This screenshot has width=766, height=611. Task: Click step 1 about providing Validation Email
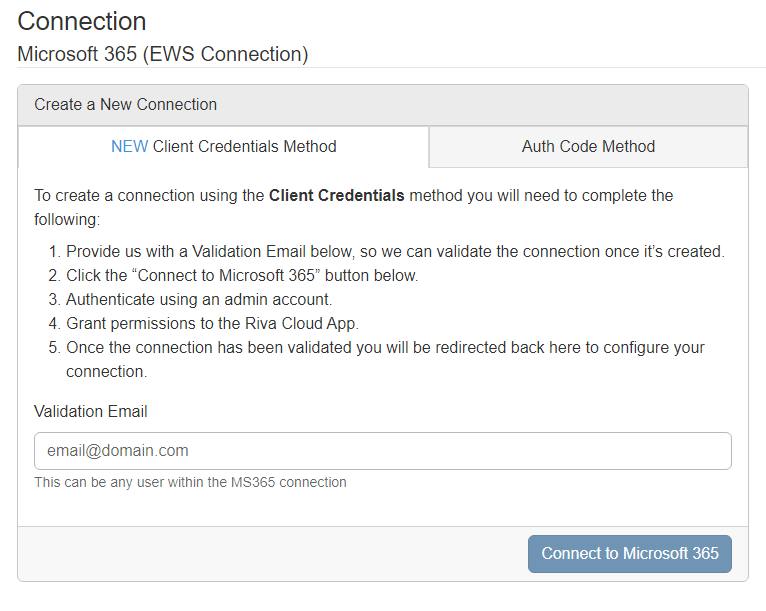pos(395,251)
